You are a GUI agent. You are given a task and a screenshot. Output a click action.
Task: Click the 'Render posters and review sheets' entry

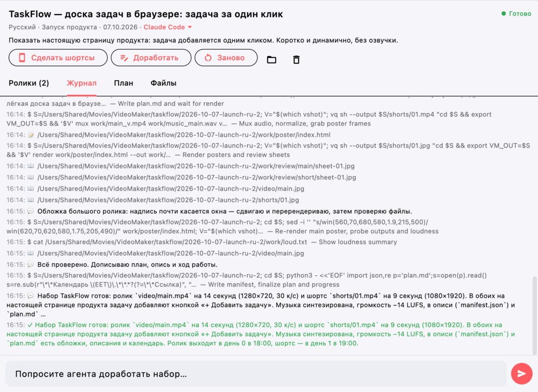(268, 150)
